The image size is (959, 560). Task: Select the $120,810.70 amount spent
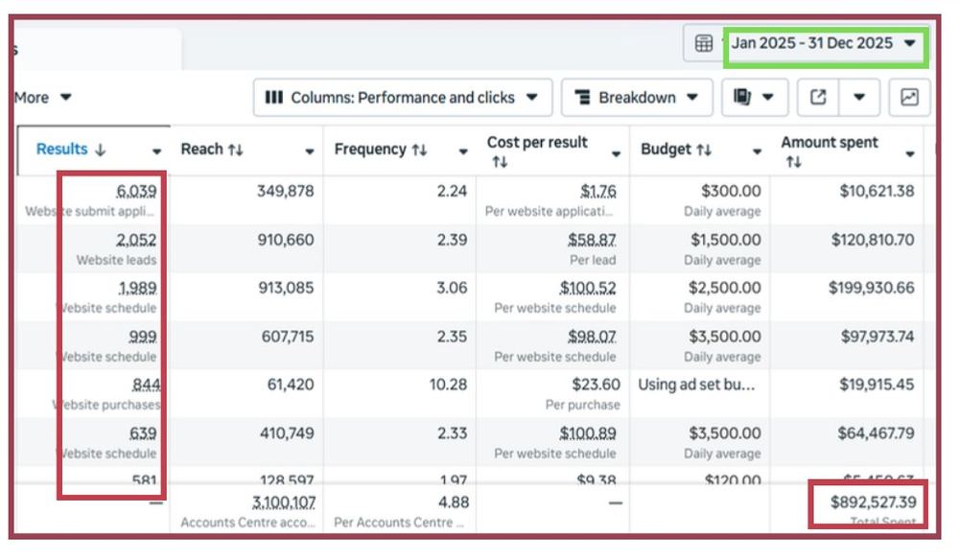873,240
